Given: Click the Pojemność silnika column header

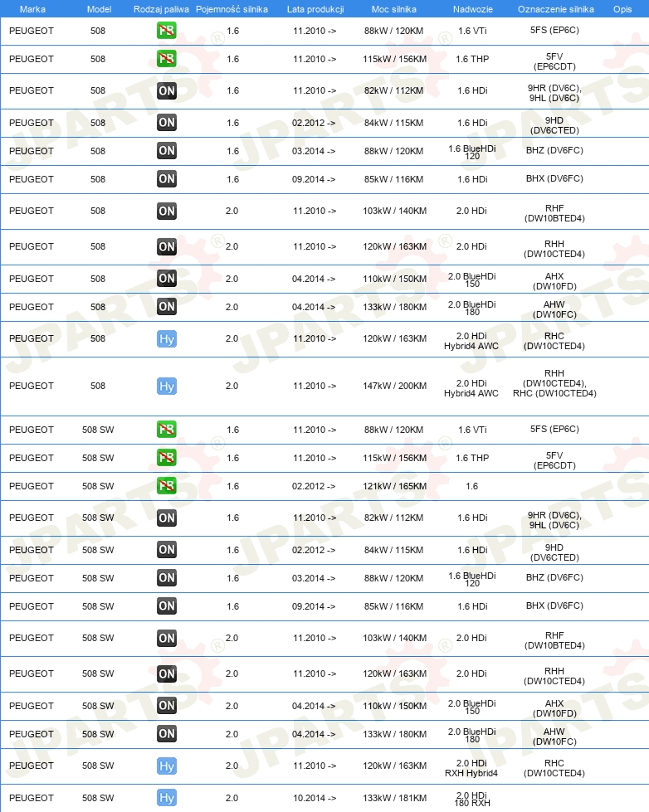Looking at the screenshot, I should (232, 9).
